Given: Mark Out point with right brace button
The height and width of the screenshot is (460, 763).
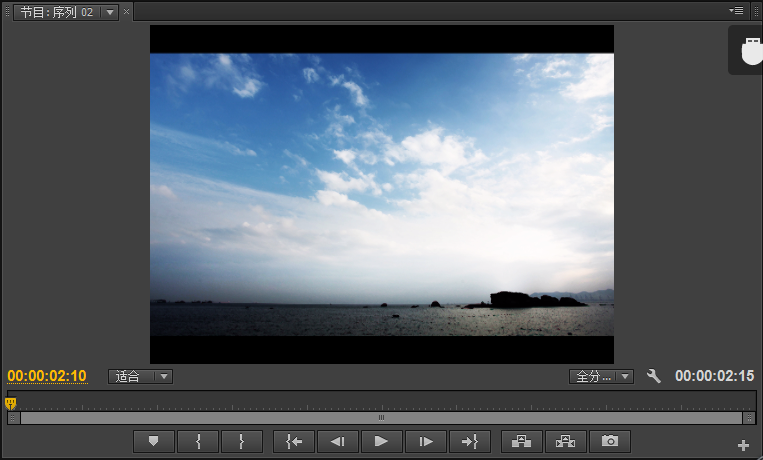Looking at the screenshot, I should [x=242, y=442].
